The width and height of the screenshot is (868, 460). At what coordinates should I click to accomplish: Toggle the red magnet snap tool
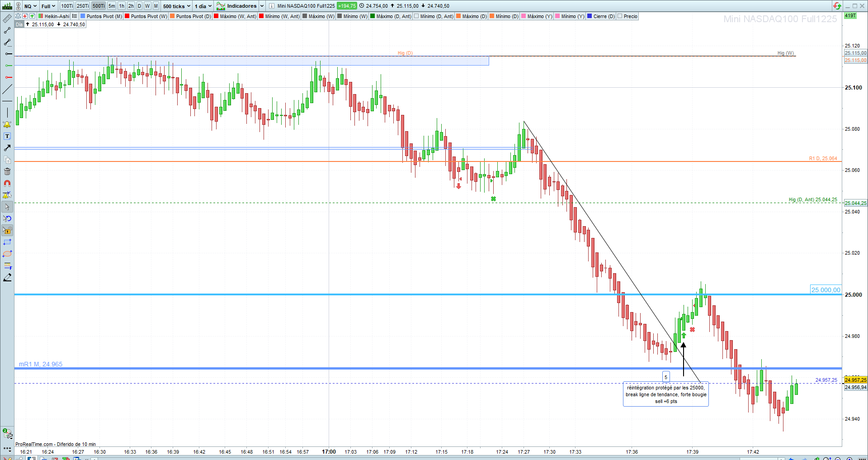pos(7,183)
